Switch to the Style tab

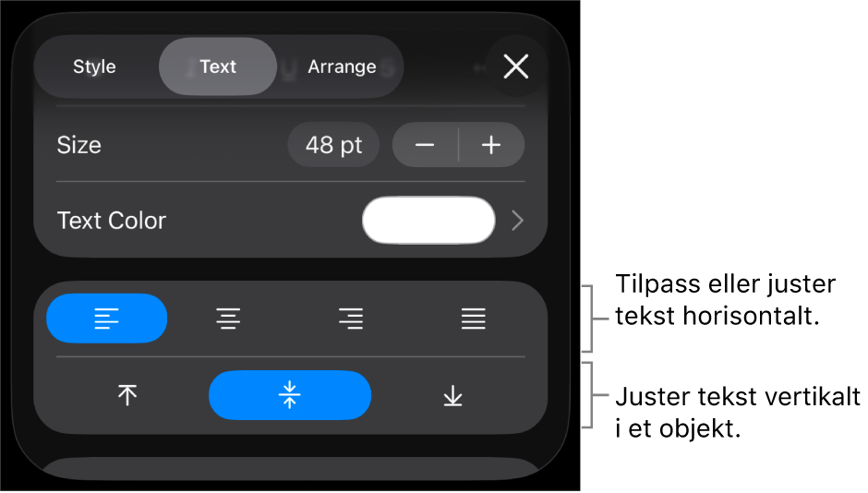(95, 67)
